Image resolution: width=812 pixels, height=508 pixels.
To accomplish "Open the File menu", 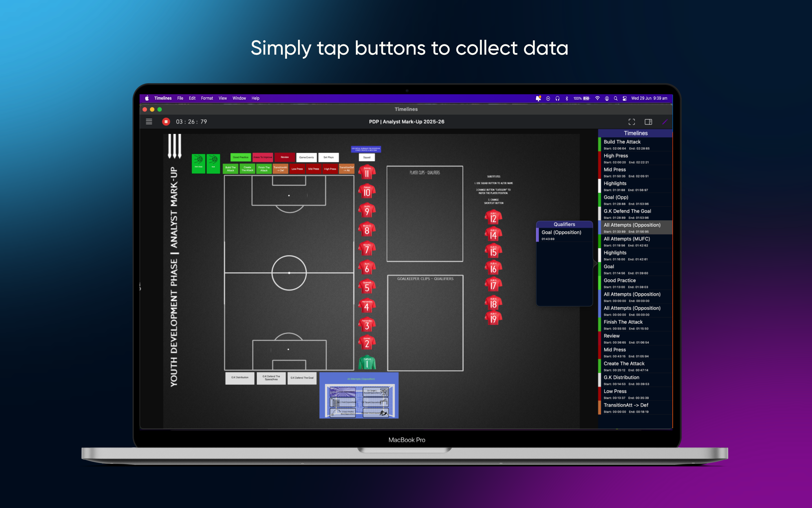I will click(x=180, y=98).
